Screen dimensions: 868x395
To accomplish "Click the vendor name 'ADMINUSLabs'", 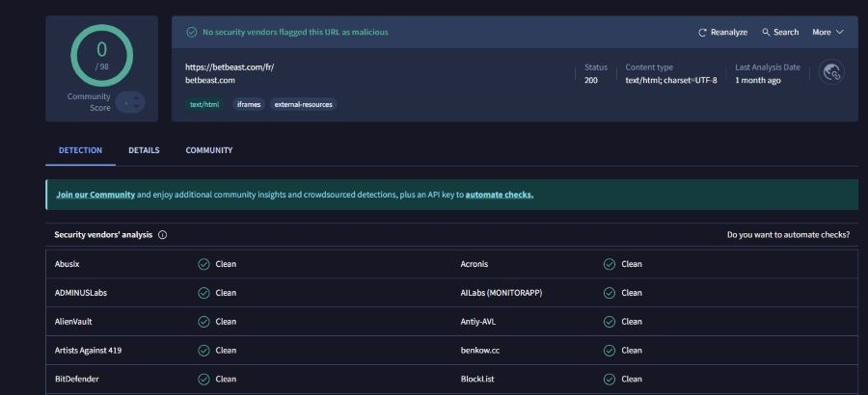I will pos(81,293).
